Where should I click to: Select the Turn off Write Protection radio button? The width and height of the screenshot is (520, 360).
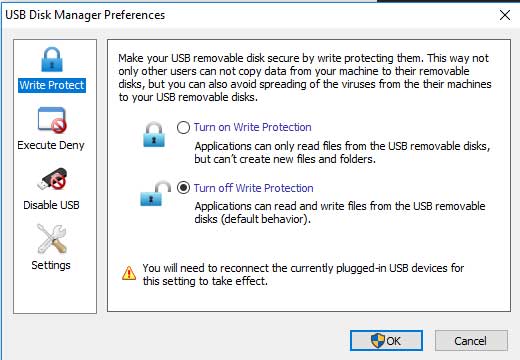pos(183,188)
